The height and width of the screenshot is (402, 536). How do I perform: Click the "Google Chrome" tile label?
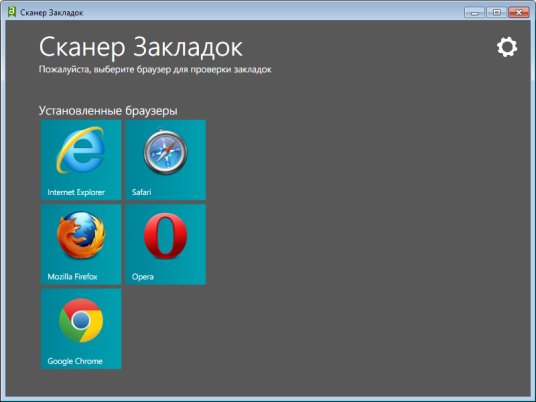pos(75,361)
